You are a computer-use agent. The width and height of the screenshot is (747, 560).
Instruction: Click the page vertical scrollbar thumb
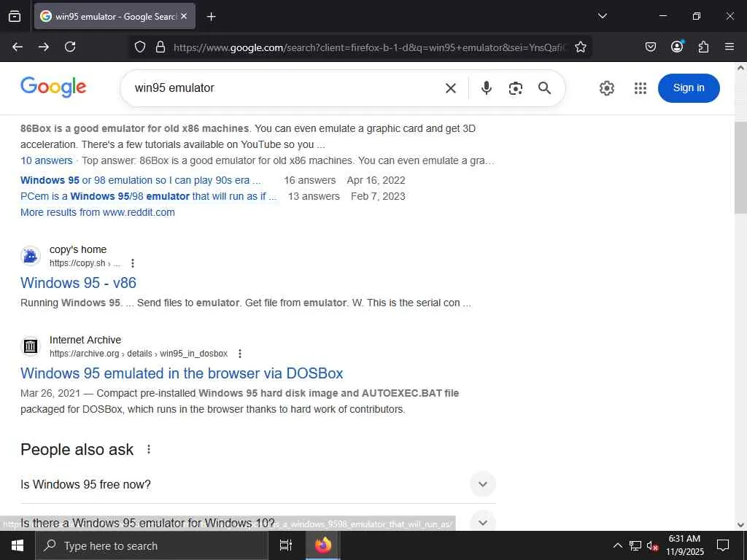[740, 167]
